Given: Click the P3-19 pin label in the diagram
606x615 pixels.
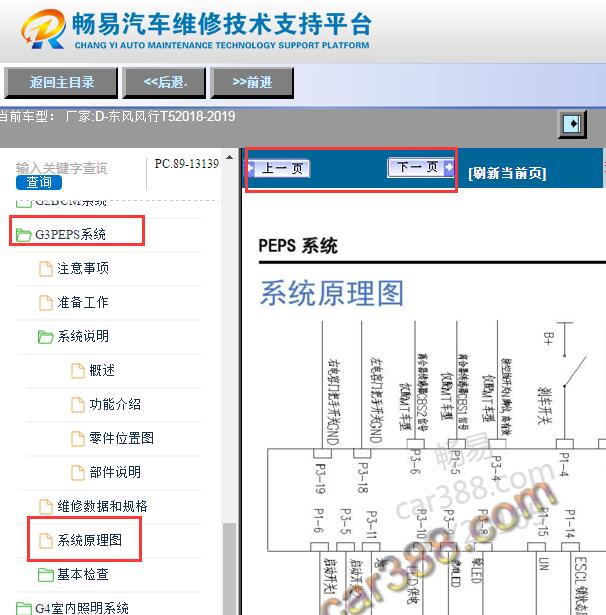Looking at the screenshot, I should (320, 478).
